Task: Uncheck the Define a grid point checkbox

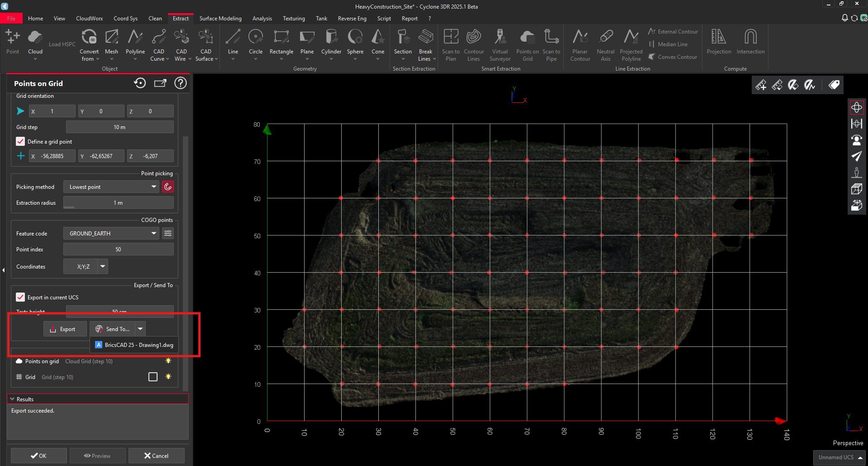Action: (x=20, y=141)
